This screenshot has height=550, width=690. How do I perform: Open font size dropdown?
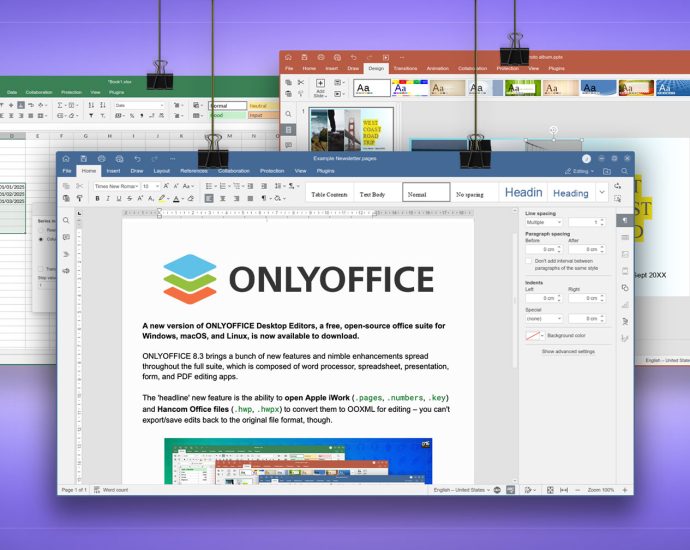pos(151,186)
